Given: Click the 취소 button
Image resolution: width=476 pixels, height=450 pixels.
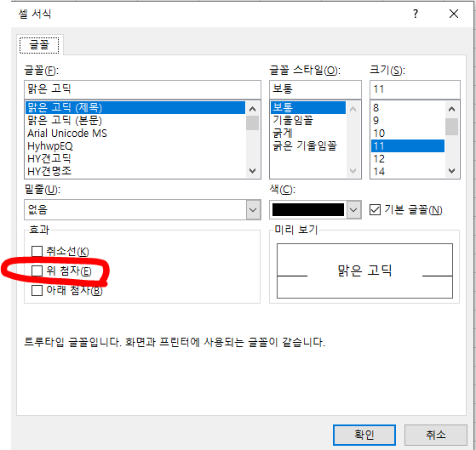Looking at the screenshot, I should click(436, 436).
